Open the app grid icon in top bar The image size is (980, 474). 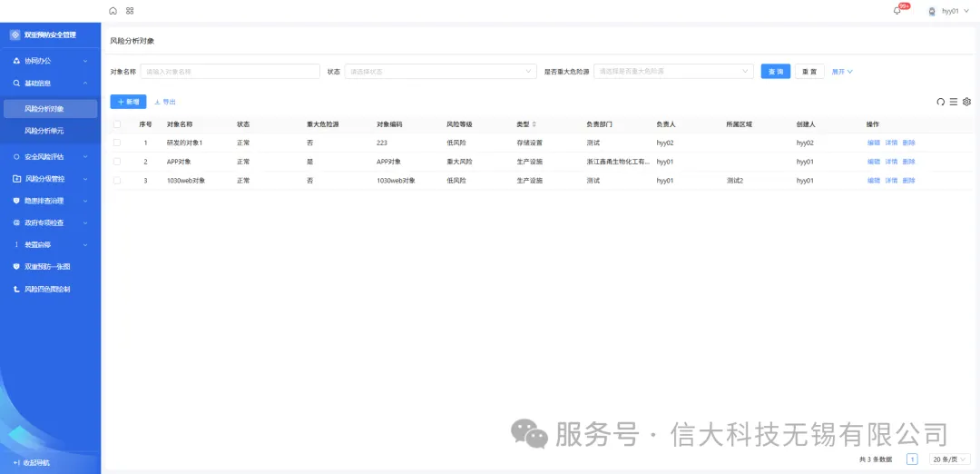click(130, 11)
